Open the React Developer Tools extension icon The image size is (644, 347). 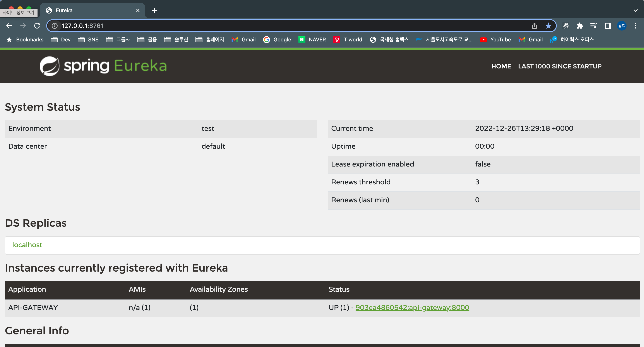566,26
